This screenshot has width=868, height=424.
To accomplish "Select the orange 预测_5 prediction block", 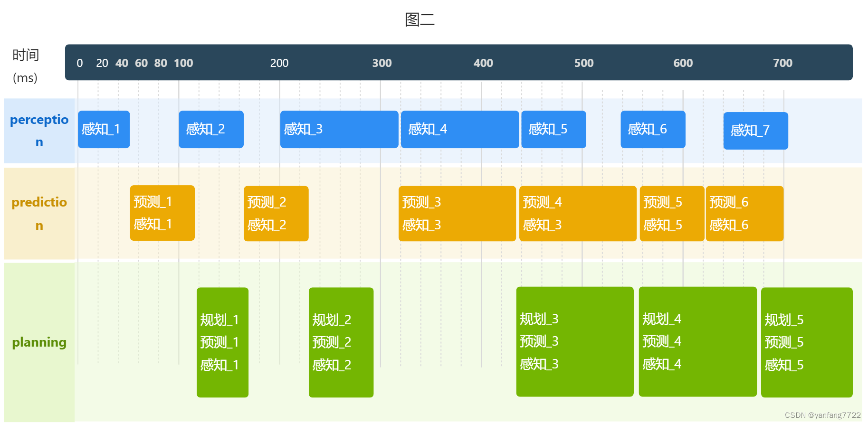I will 672,214.
